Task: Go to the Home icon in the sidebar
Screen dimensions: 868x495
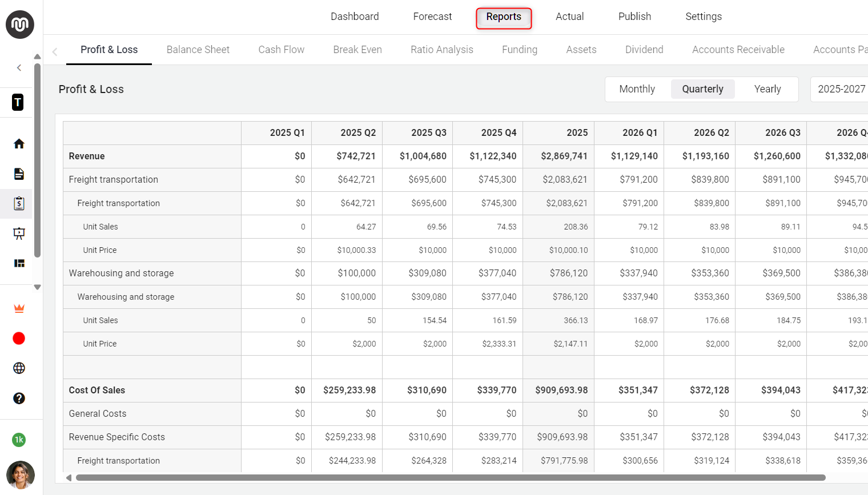Action: click(x=19, y=143)
